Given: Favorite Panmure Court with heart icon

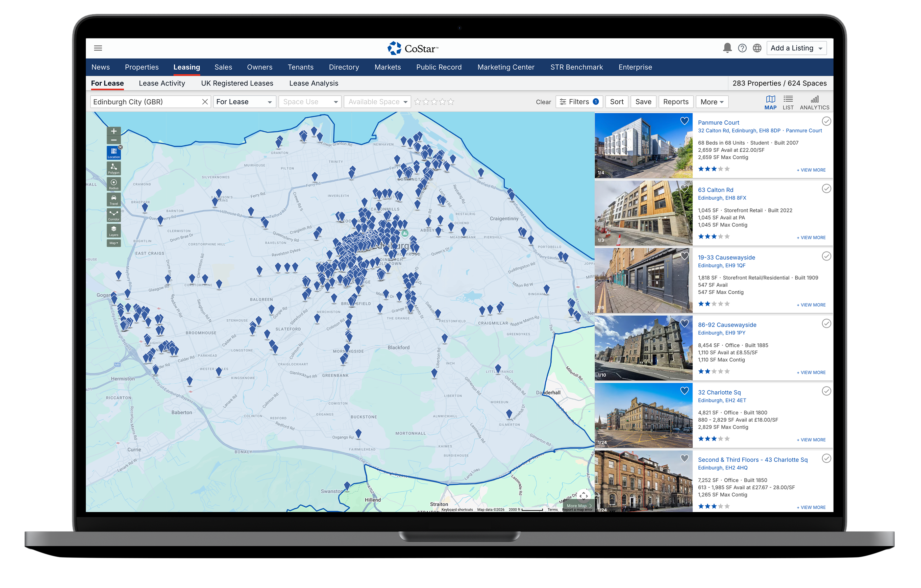Looking at the screenshot, I should click(684, 121).
